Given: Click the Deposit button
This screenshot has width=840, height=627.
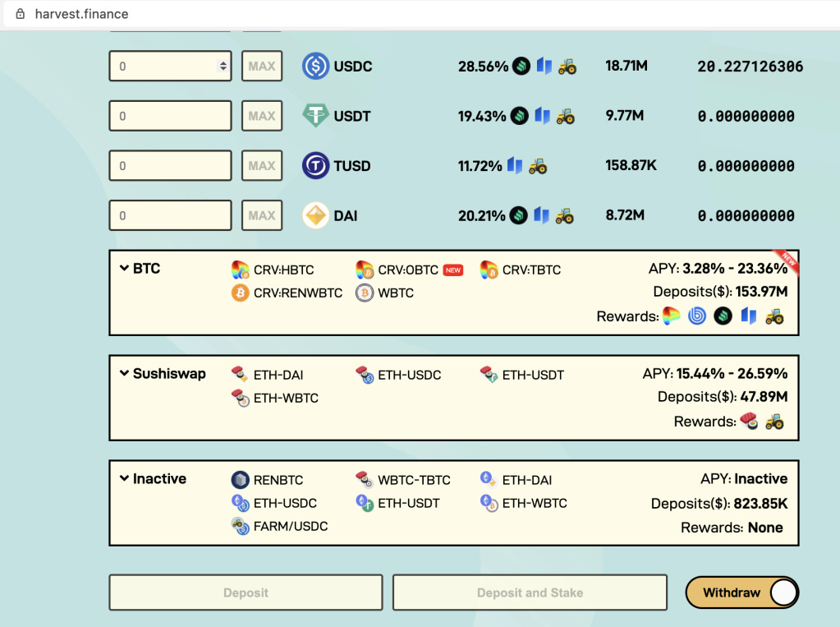Looking at the screenshot, I should point(246,592).
